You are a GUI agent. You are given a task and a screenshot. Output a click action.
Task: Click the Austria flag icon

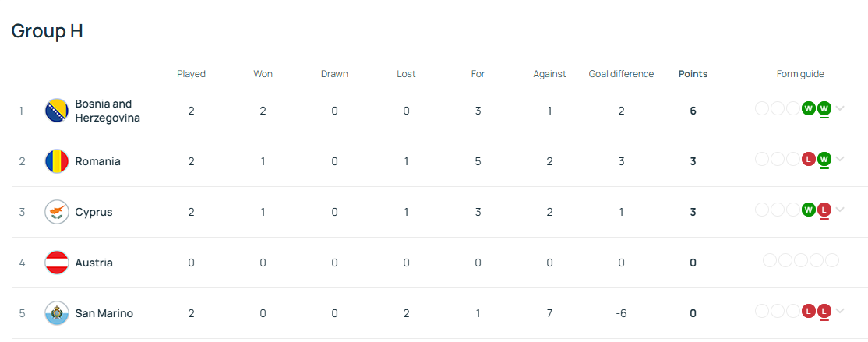tap(57, 263)
